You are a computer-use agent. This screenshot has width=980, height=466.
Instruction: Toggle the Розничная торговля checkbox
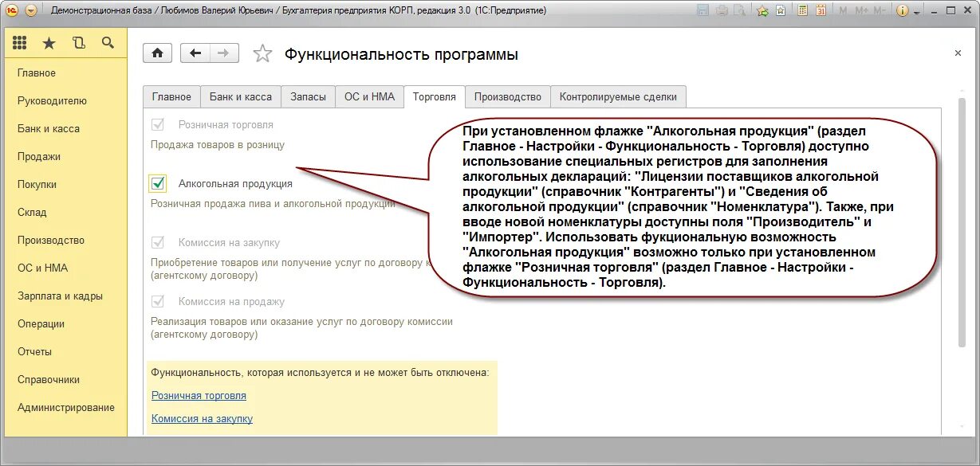(x=158, y=124)
